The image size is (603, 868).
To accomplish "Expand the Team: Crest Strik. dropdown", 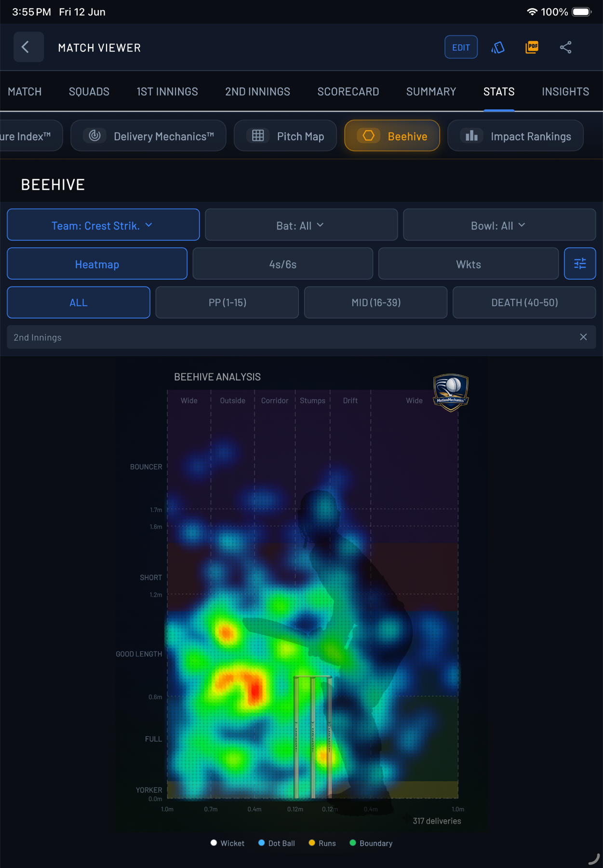I will [103, 225].
